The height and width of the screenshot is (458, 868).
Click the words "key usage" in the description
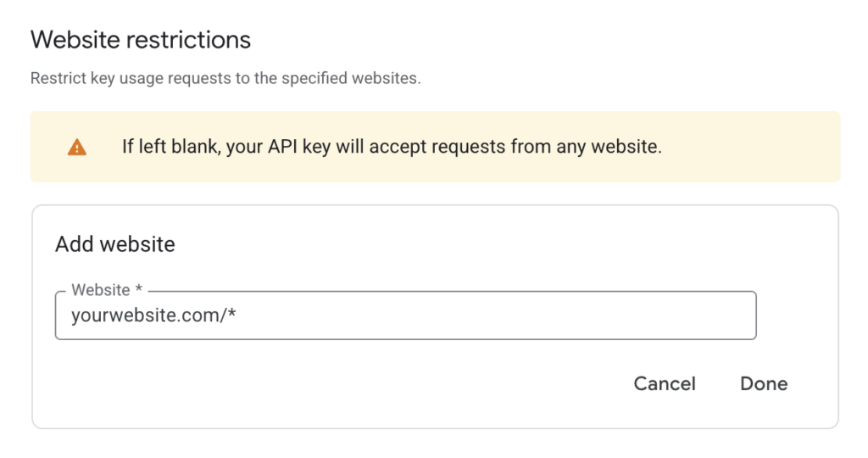click(x=120, y=79)
